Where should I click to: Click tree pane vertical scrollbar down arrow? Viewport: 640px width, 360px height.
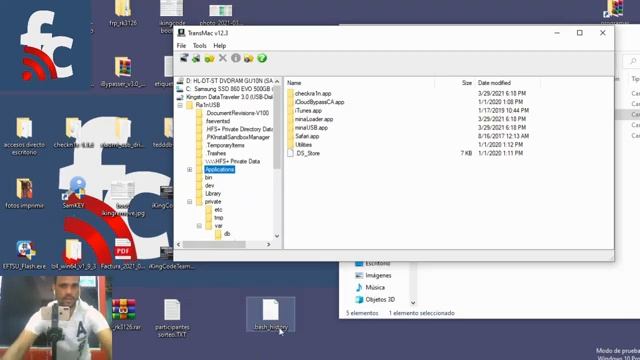[x=277, y=236]
